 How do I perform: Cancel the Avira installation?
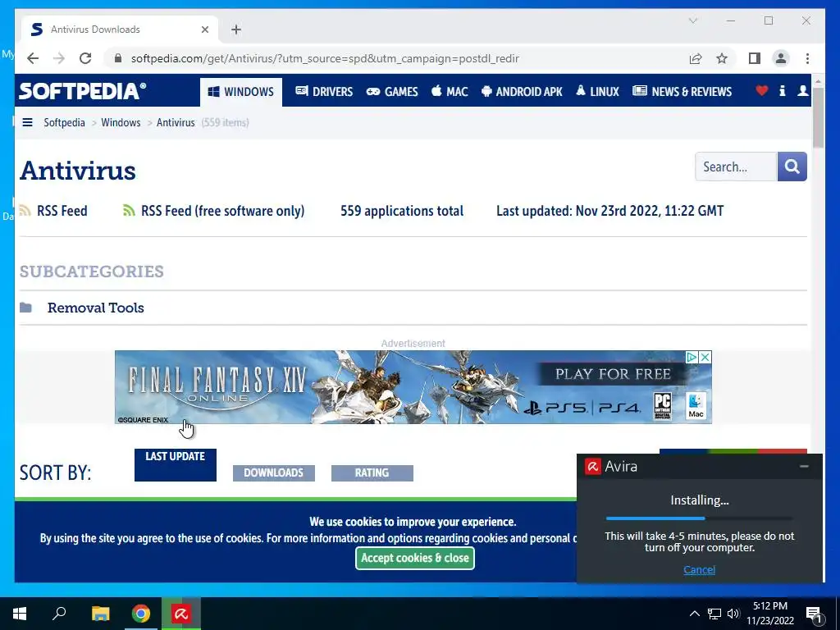point(699,570)
